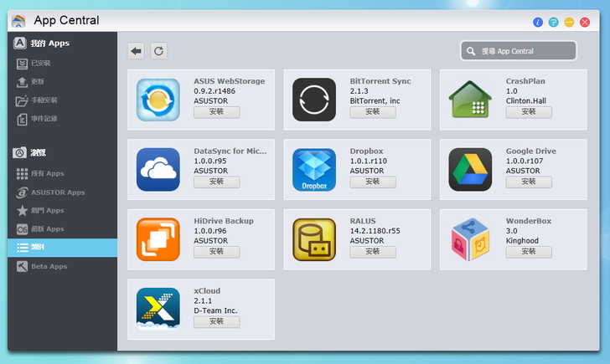
Task: Click the Dropbox title text
Action: coord(366,151)
